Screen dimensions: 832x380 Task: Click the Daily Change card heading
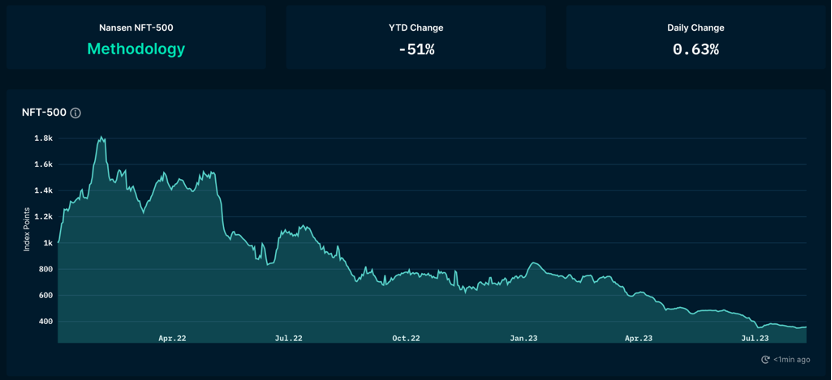pos(696,28)
